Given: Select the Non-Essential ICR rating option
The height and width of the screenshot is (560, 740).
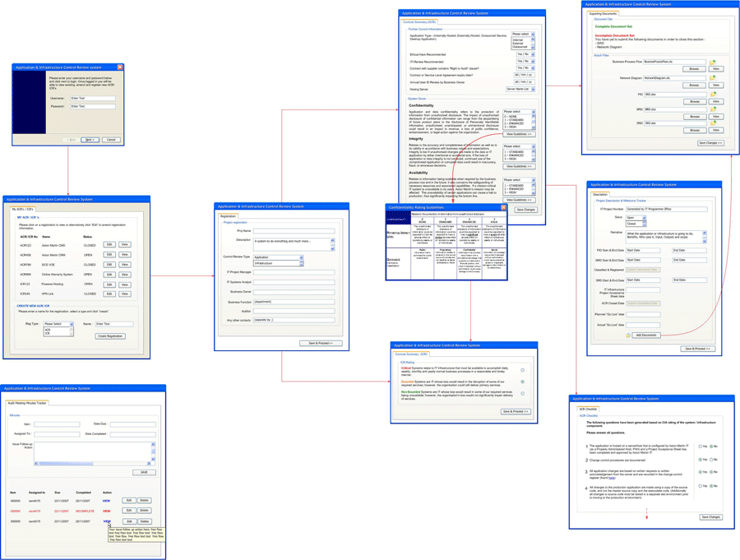Looking at the screenshot, I should pyautogui.click(x=522, y=394).
